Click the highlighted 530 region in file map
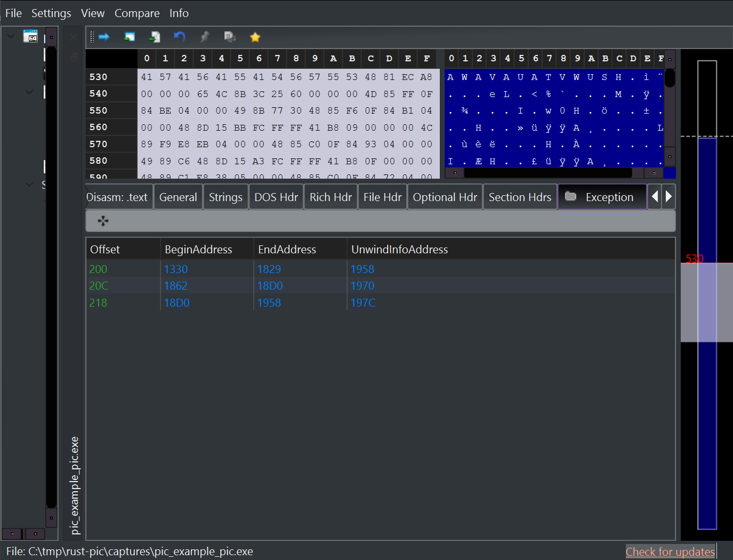The height and width of the screenshot is (560, 733). pos(707,302)
